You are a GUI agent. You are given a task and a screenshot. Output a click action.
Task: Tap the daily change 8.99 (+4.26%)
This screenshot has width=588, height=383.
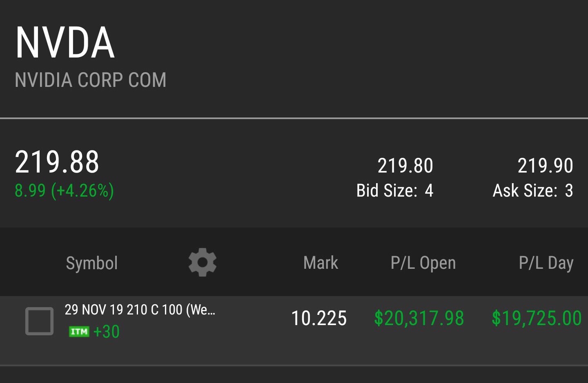(65, 191)
